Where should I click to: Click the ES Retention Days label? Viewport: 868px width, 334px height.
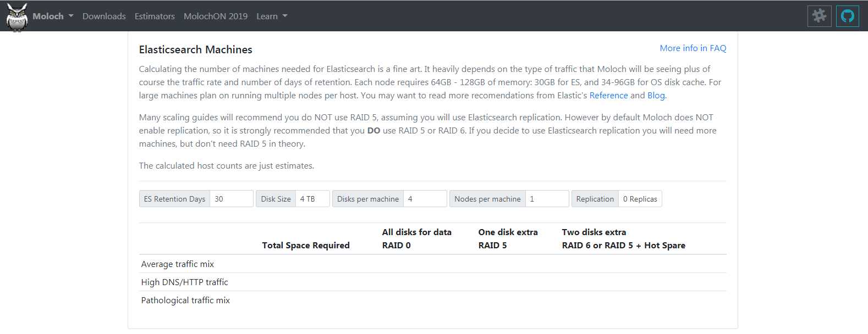(x=175, y=199)
